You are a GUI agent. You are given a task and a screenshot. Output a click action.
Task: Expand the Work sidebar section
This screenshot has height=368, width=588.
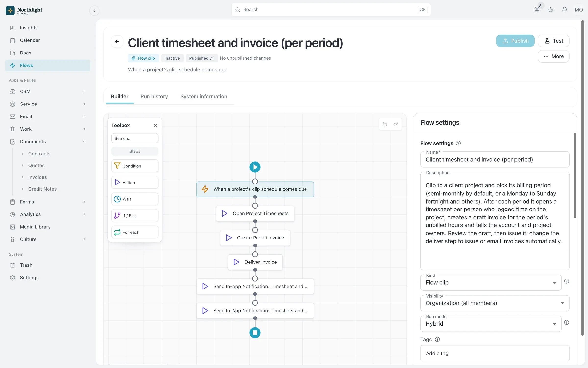[48, 129]
